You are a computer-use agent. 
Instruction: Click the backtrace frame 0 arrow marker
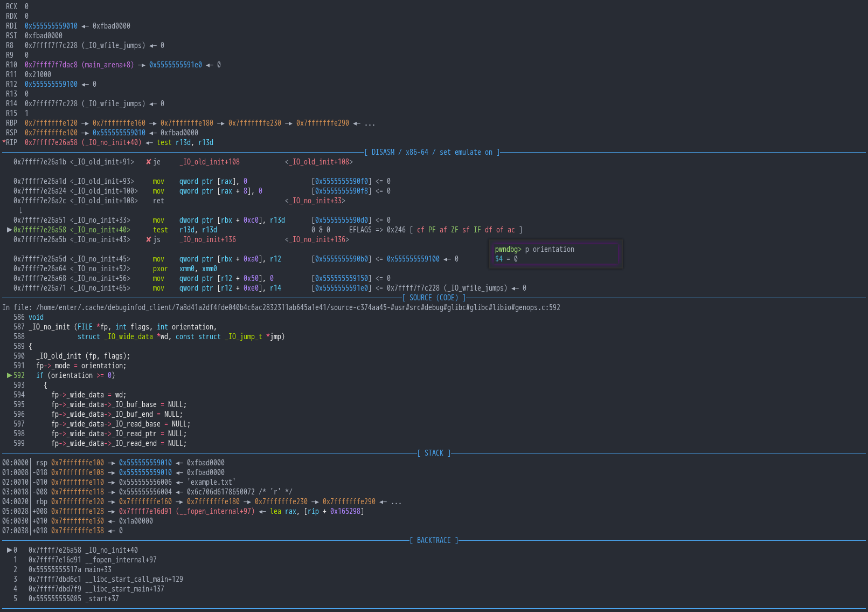(9, 550)
